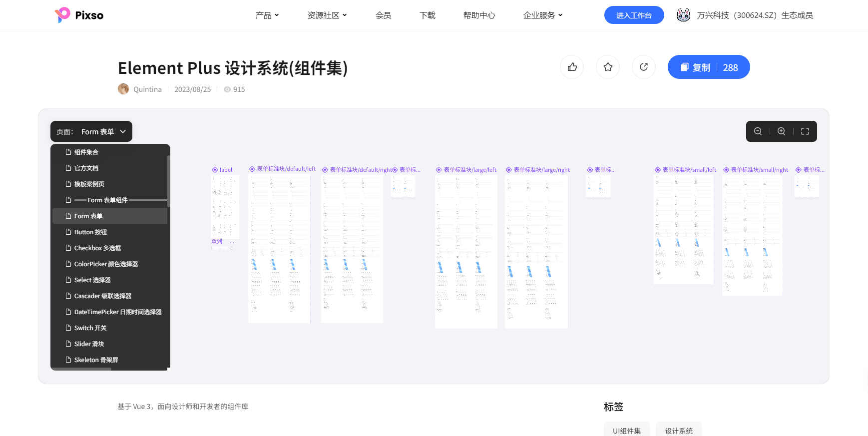The width and height of the screenshot is (868, 436).
Task: Click the star favorite icon
Action: pos(608,67)
